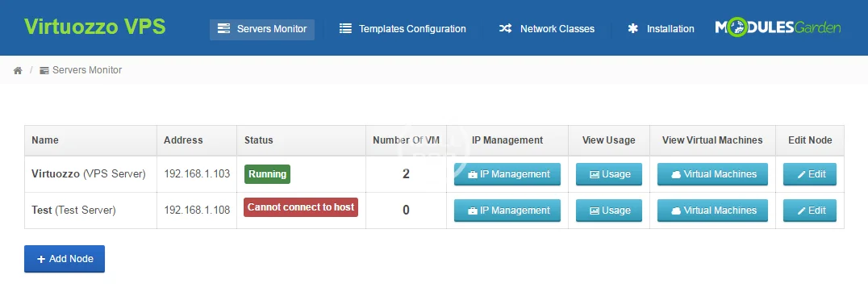This screenshot has height=296, width=868.
Task: Click the Virtuozzo VPS title
Action: pyautogui.click(x=94, y=27)
